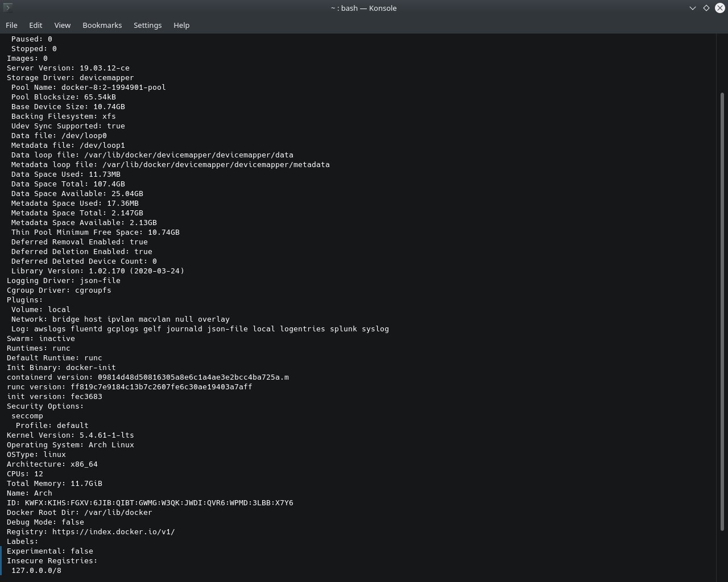Click the 'Insecure Registries:' line
The height and width of the screenshot is (582, 728).
(52, 561)
